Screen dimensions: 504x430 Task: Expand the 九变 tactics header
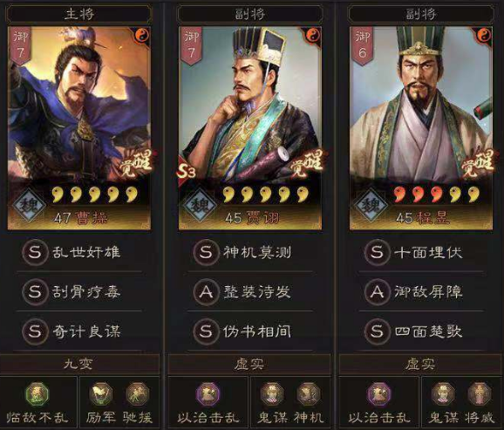[79, 364]
